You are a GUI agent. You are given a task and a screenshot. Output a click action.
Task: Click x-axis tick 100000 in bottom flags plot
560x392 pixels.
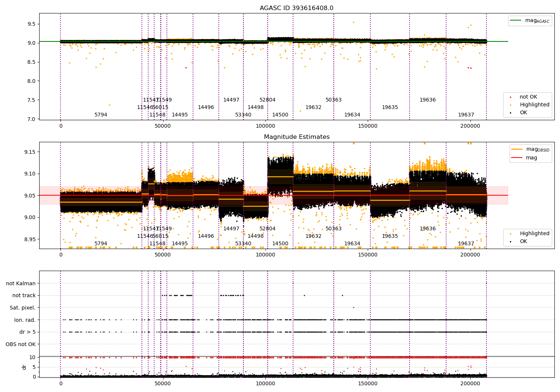click(265, 383)
